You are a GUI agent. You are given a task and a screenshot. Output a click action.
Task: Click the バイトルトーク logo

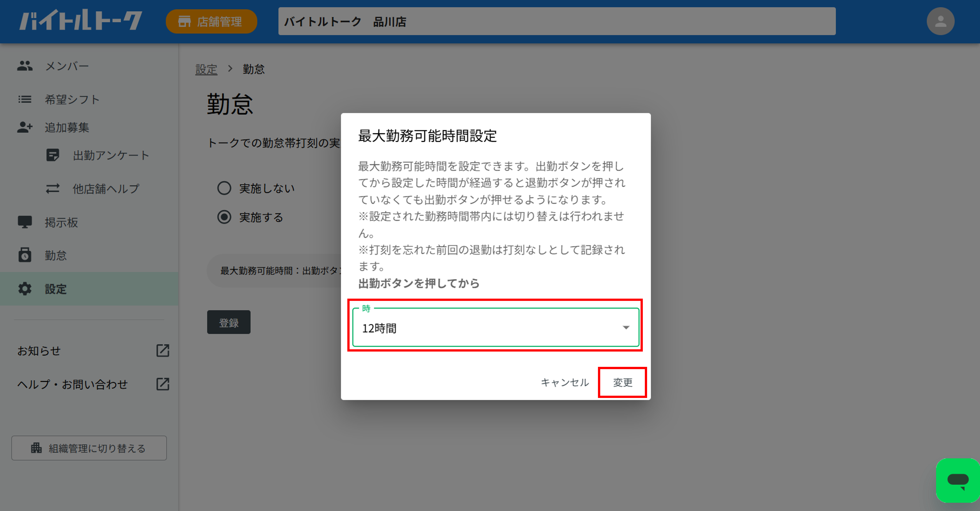81,20
